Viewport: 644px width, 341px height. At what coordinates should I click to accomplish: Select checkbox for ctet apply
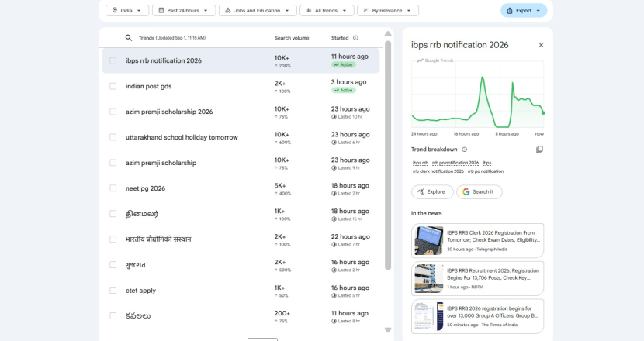(x=113, y=291)
